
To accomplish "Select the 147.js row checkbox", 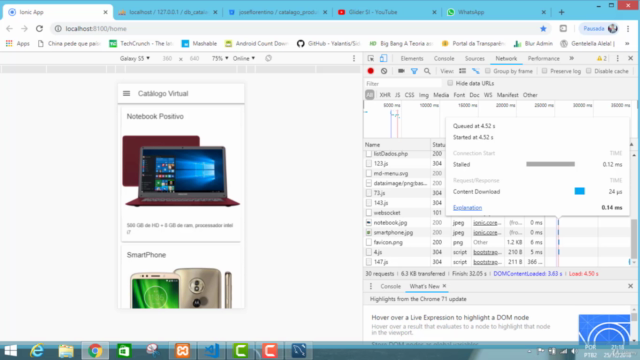I will click(369, 262).
